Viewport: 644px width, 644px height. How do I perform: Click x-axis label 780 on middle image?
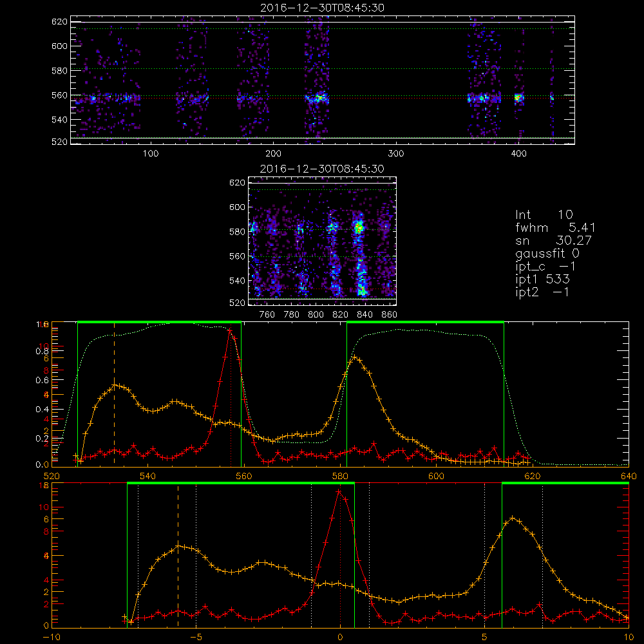(x=292, y=315)
